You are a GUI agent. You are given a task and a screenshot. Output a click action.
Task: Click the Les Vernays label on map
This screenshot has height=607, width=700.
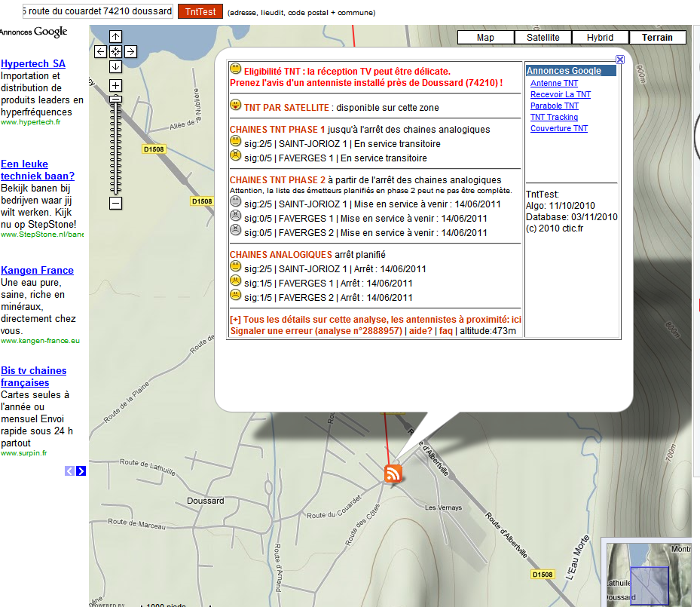tap(443, 507)
